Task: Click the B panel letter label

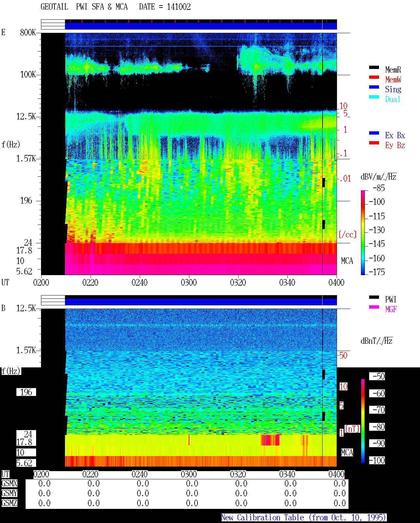Action: [3, 308]
